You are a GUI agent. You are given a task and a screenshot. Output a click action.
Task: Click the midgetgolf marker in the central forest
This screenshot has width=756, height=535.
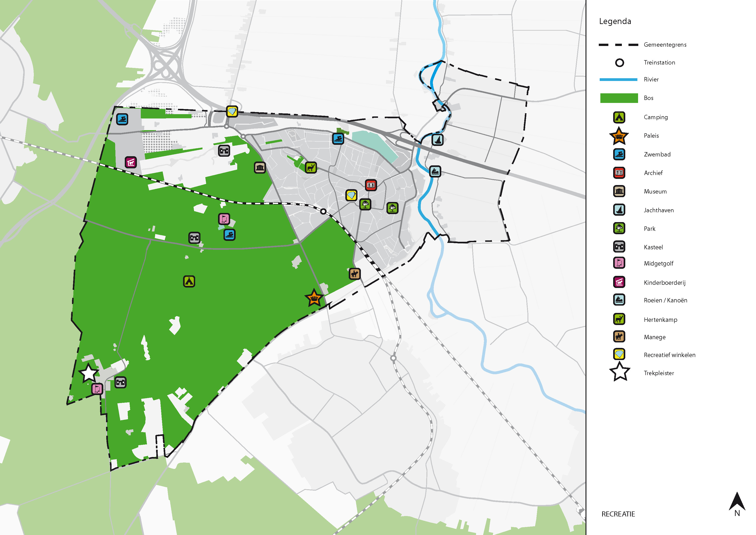tap(224, 218)
